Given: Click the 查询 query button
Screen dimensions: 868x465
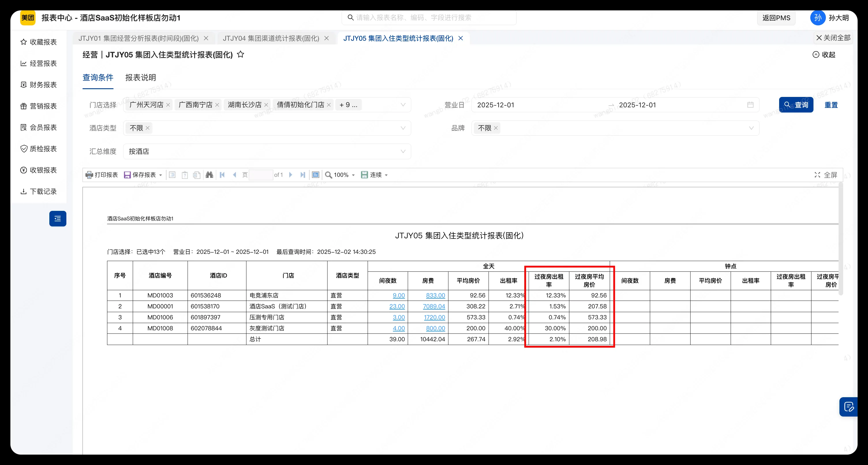Looking at the screenshot, I should (796, 104).
